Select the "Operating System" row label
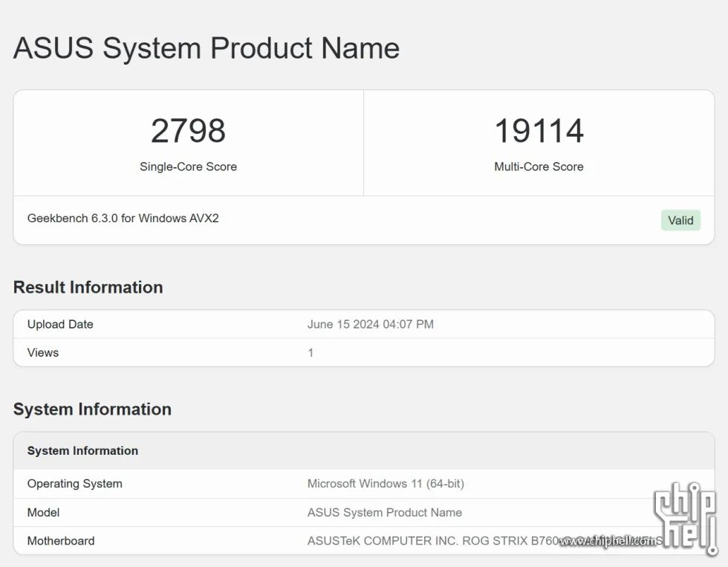The width and height of the screenshot is (728, 567). [x=75, y=484]
